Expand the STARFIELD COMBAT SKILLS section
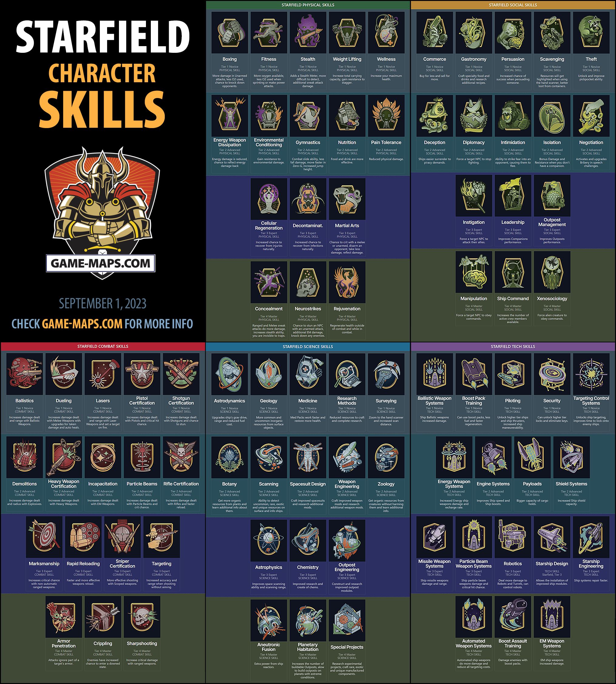This screenshot has height=684, width=616. [x=110, y=344]
